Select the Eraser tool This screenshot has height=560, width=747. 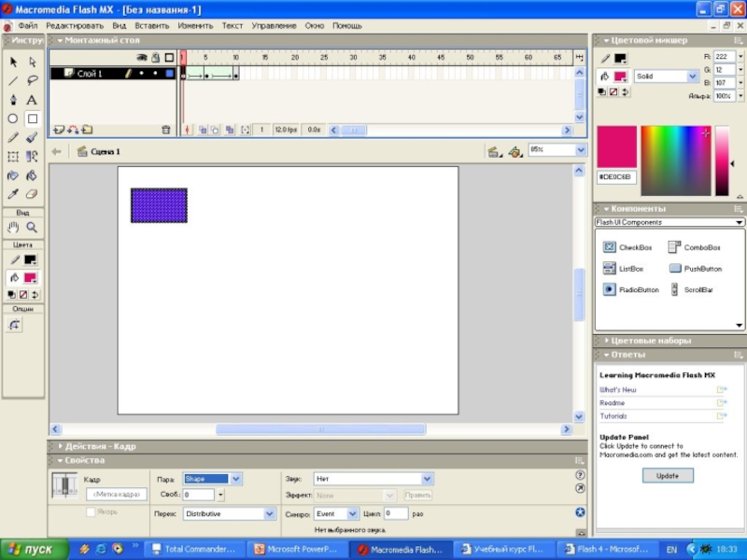pyautogui.click(x=32, y=194)
